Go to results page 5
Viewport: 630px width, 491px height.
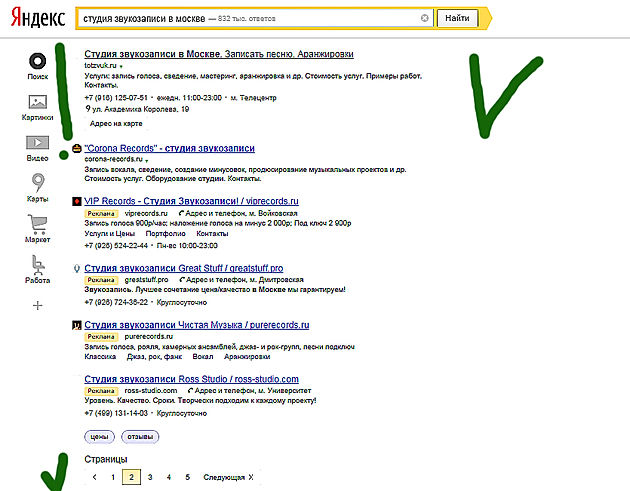(187, 477)
